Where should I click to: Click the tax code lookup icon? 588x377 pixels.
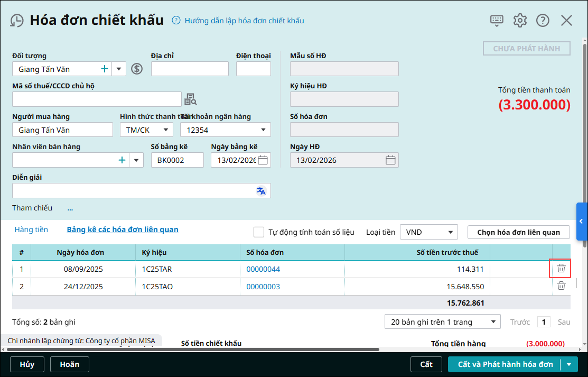(190, 99)
